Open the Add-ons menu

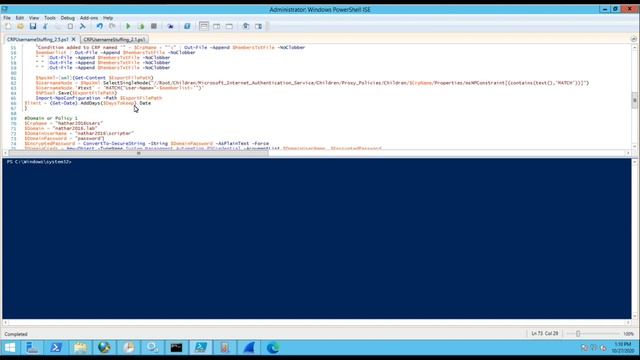[89, 18]
